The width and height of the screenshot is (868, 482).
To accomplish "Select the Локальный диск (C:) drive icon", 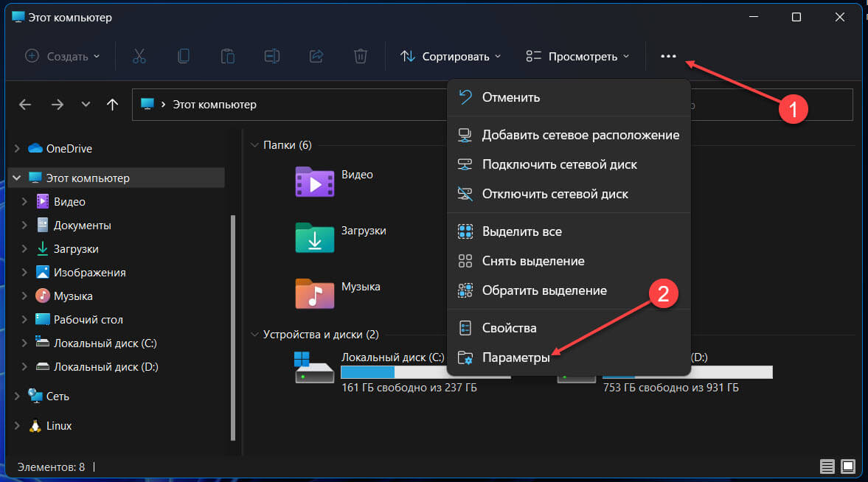I will click(314, 368).
